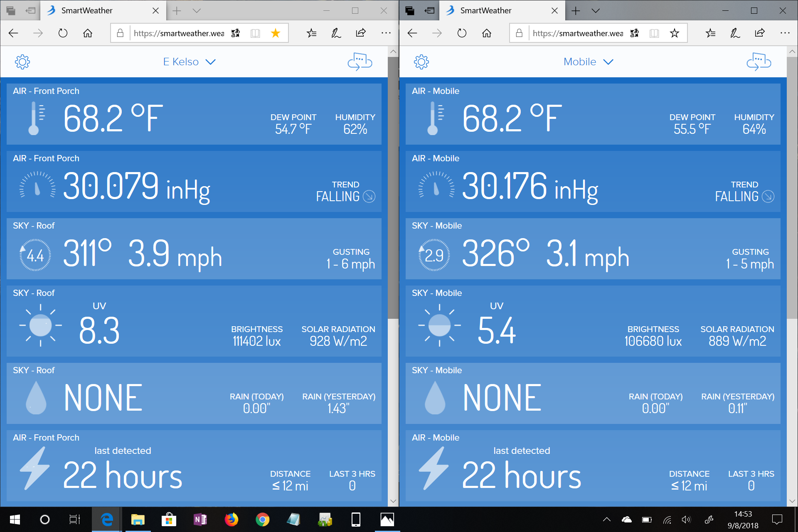Open Task View on taskbar

pyautogui.click(x=75, y=520)
